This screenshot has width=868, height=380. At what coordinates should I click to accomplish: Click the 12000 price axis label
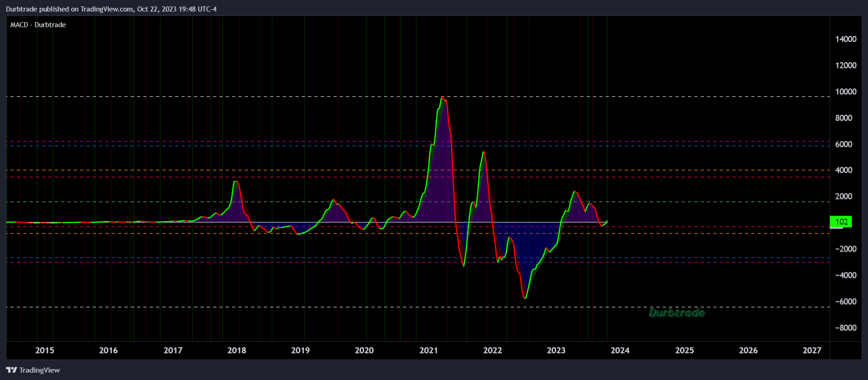point(846,65)
